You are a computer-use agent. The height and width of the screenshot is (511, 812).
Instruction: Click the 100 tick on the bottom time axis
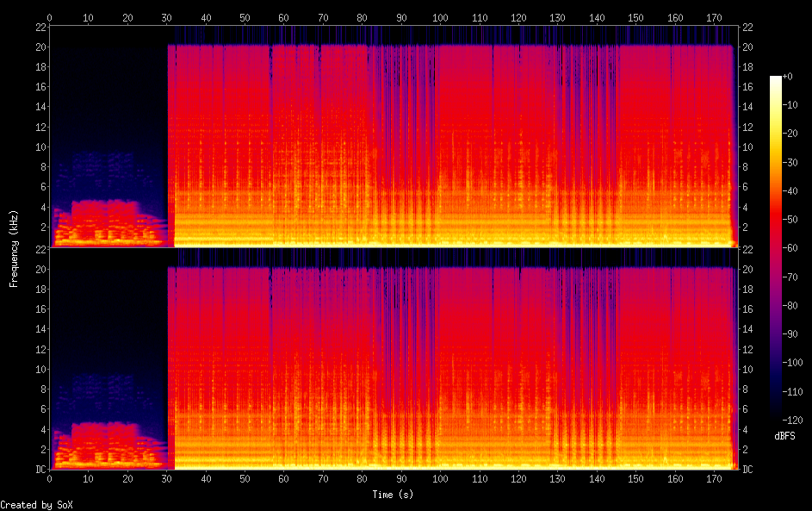pyautogui.click(x=440, y=479)
